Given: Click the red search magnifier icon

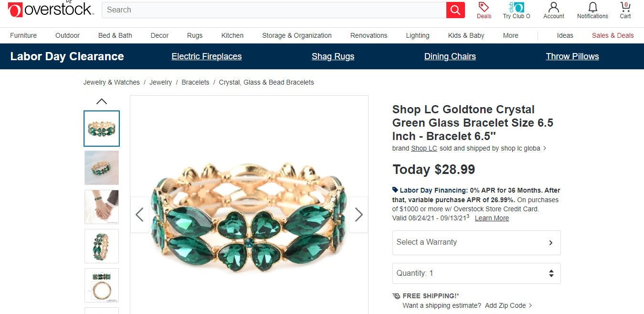Looking at the screenshot, I should point(454,10).
